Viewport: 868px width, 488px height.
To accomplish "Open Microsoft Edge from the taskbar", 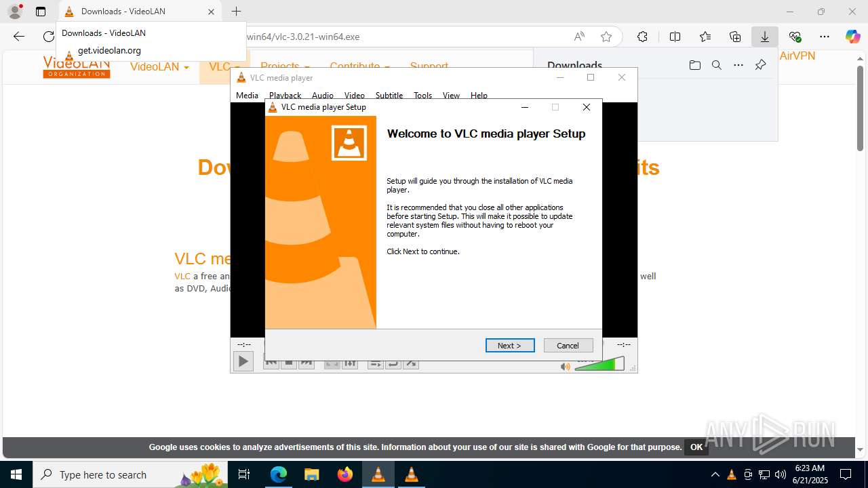I will (x=279, y=474).
